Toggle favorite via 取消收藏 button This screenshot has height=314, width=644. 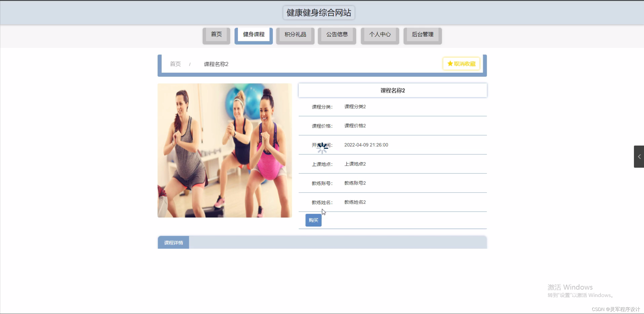pyautogui.click(x=461, y=64)
